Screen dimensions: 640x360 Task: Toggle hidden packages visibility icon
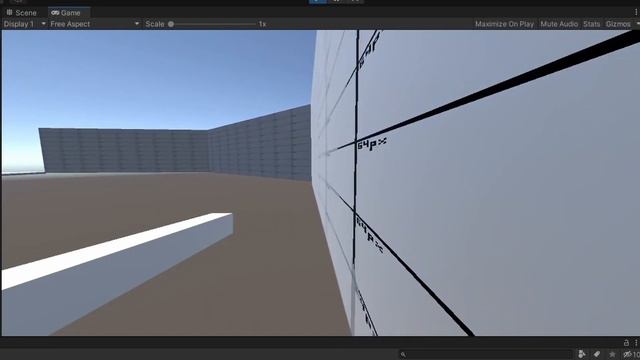point(631,354)
